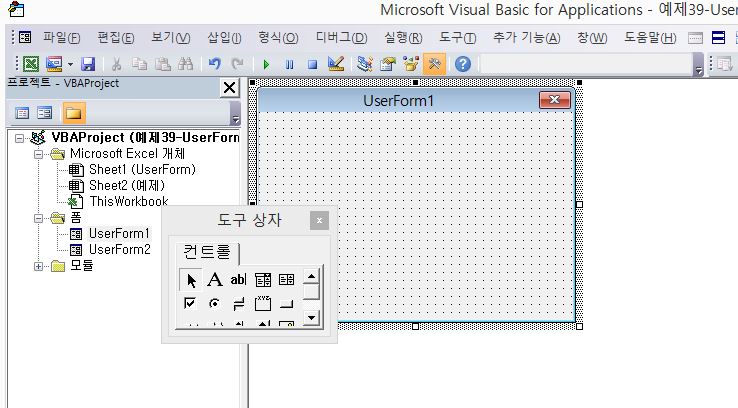Open the Properties Window icon

pos(388,64)
